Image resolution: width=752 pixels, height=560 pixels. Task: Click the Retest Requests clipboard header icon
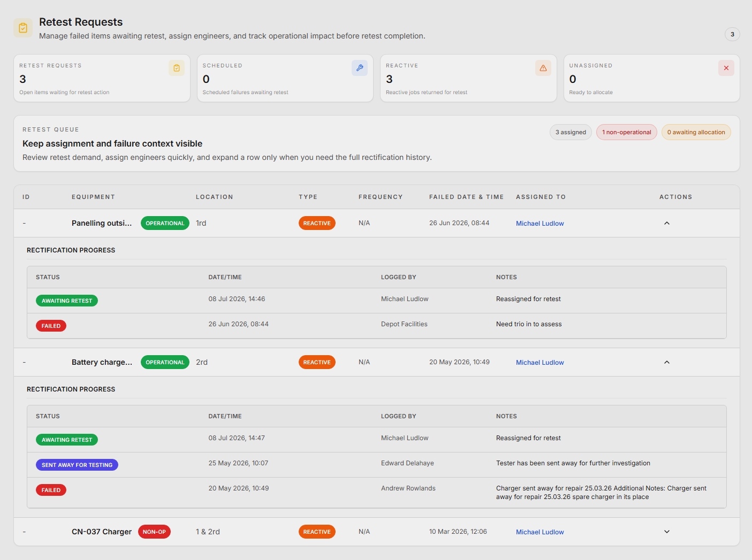tap(23, 28)
